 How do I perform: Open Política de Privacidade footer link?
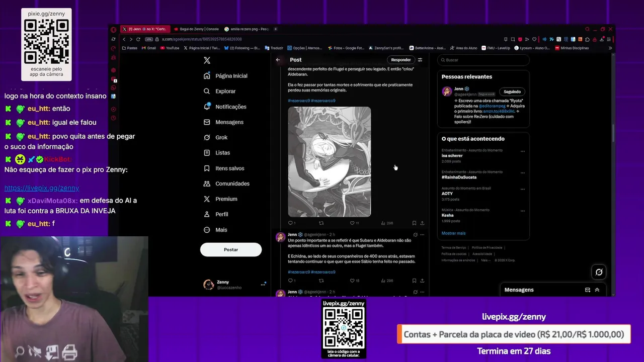click(x=487, y=247)
